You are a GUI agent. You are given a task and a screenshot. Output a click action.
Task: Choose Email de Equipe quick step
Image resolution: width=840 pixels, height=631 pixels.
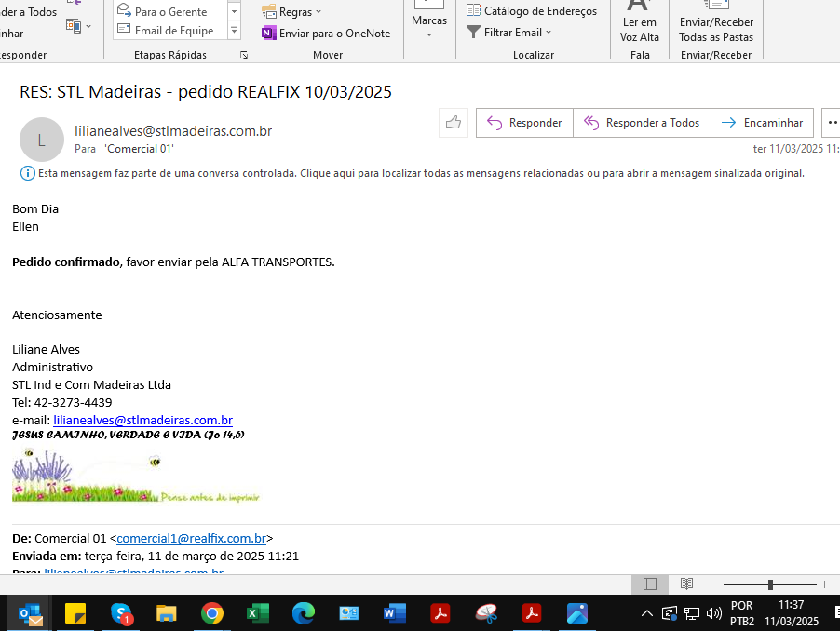(x=173, y=31)
